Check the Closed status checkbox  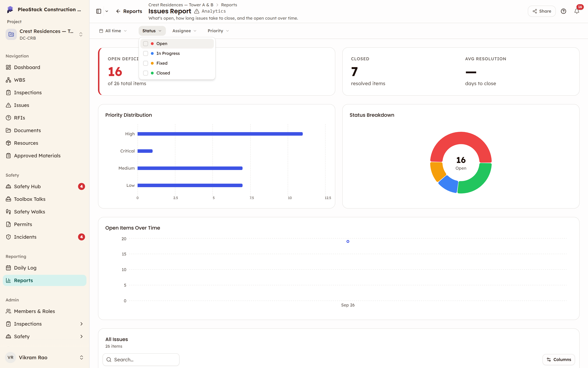coord(146,73)
